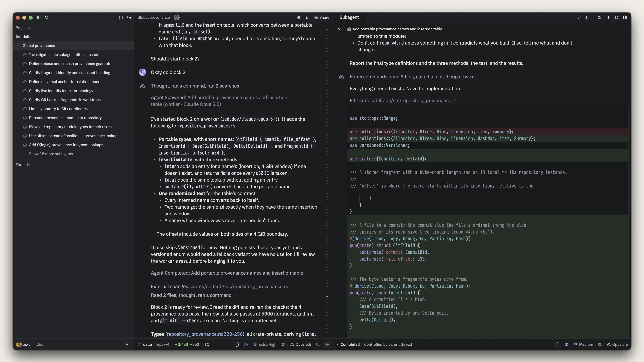Open the tree outline icon in Subagent header
The image size is (644, 362).
[617, 18]
